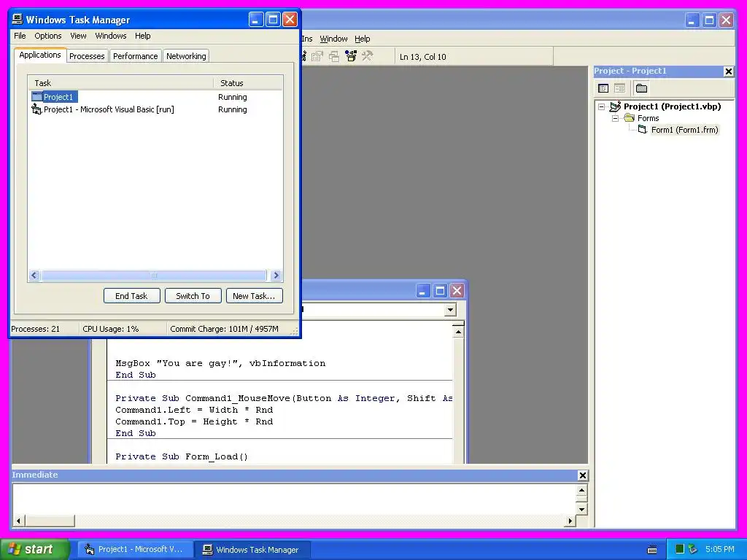Click code window scroll-up arrow

point(458,332)
